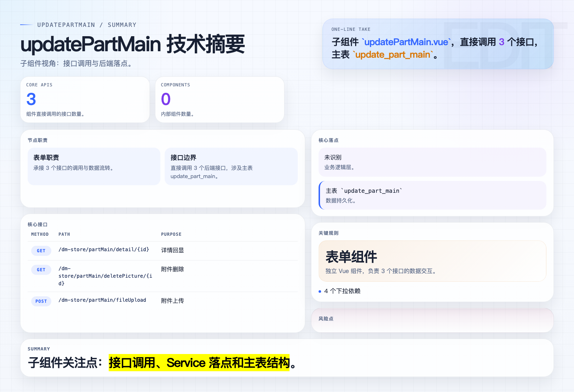
Task: Click text 组件直接调用的接口数量。
Action: (x=56, y=114)
